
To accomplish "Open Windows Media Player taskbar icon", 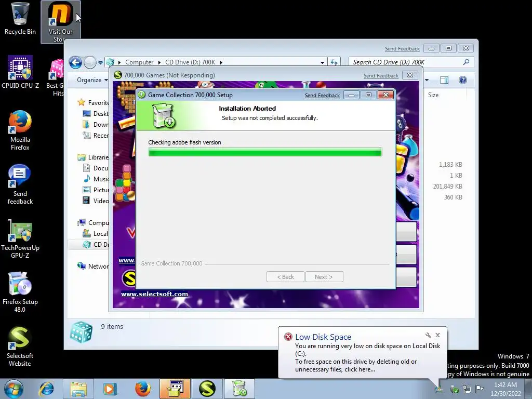I will click(110, 389).
